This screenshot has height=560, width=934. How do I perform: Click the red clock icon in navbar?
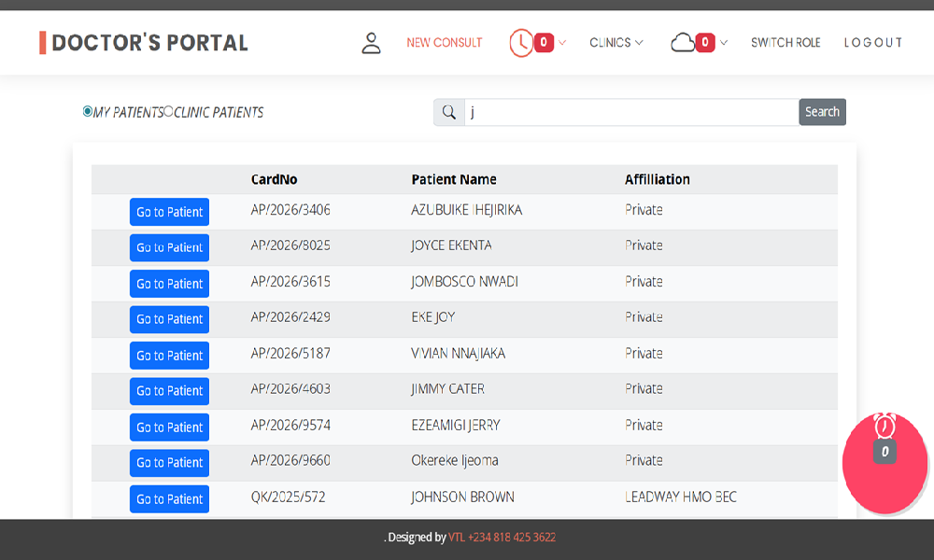520,43
